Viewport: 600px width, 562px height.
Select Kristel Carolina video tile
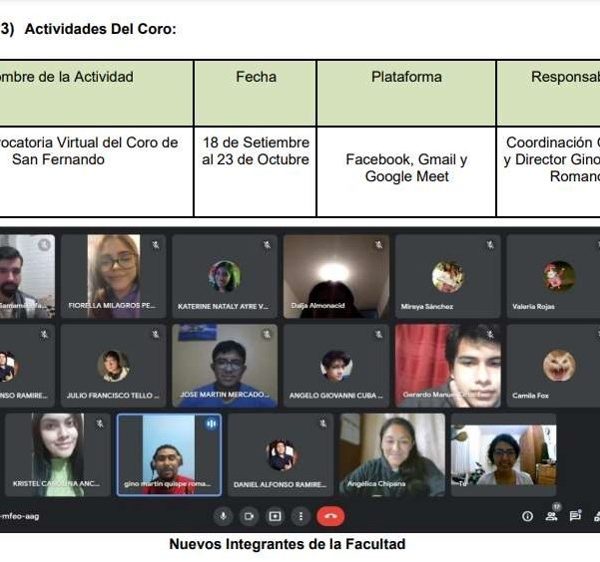[58, 455]
